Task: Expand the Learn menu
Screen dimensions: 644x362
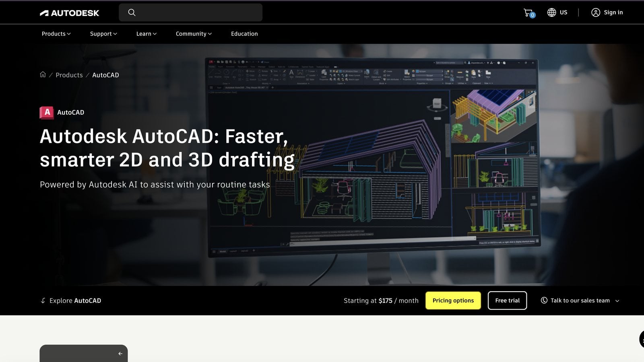Action: (x=147, y=34)
